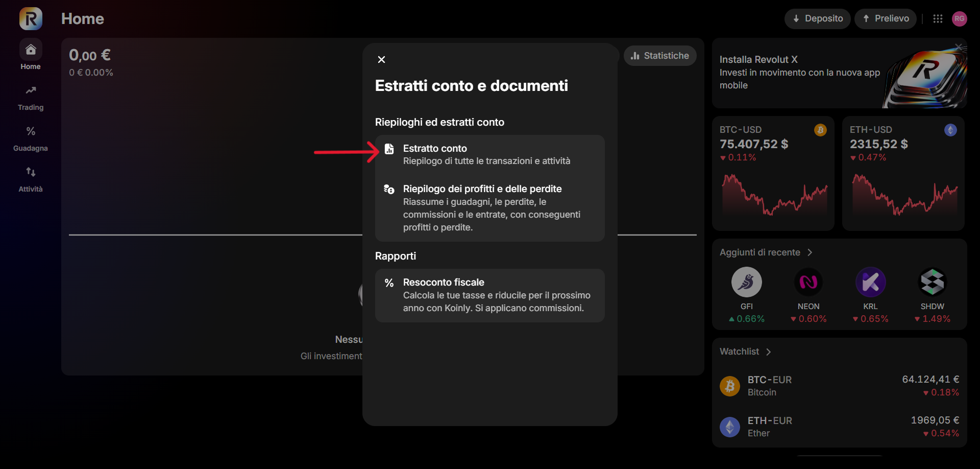Open the apps grid menu icon
The image size is (980, 469).
click(x=938, y=19)
